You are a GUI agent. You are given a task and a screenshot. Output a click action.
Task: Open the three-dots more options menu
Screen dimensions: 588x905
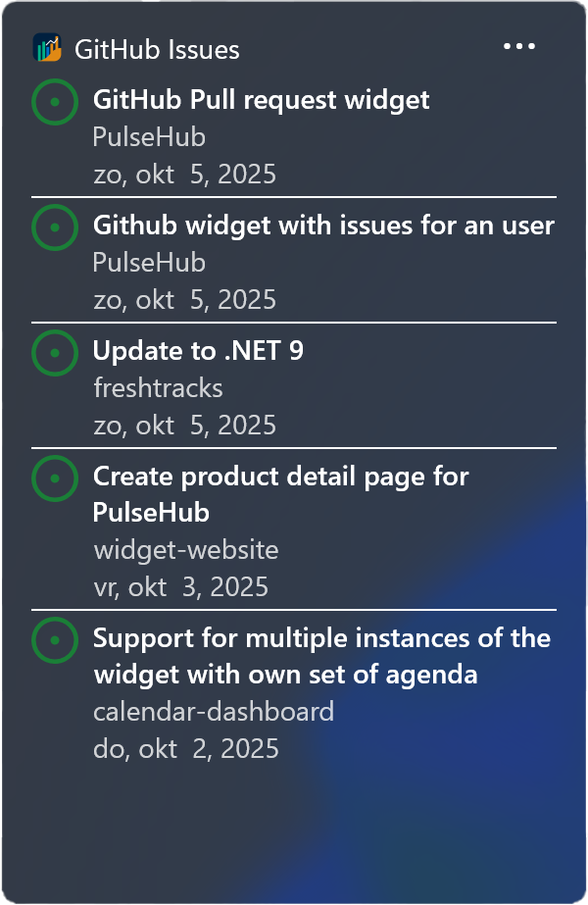[x=518, y=47]
